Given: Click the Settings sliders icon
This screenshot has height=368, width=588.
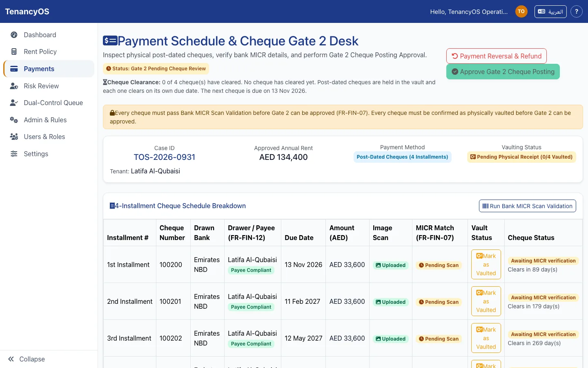Looking at the screenshot, I should (14, 154).
